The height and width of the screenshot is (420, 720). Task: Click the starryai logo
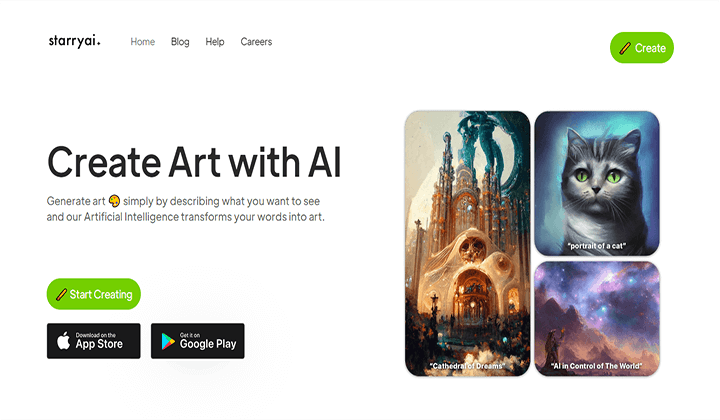point(74,41)
